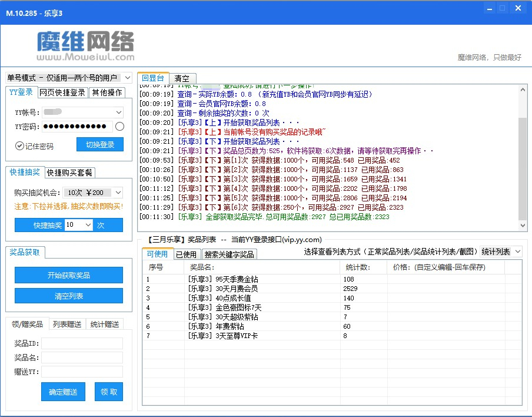Screen dimensions: 532x417
Task: Click the 序号 column header
Action: pos(164,267)
